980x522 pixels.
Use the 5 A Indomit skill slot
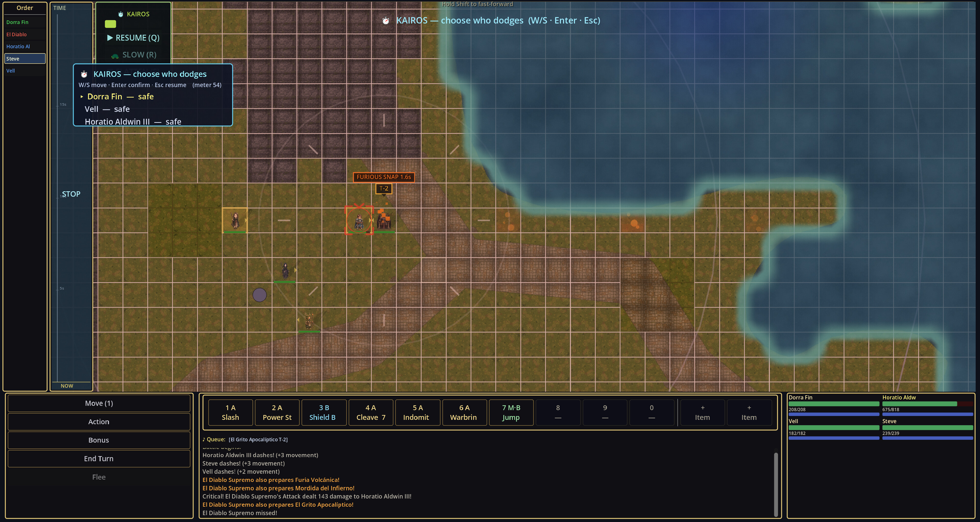[x=418, y=412]
